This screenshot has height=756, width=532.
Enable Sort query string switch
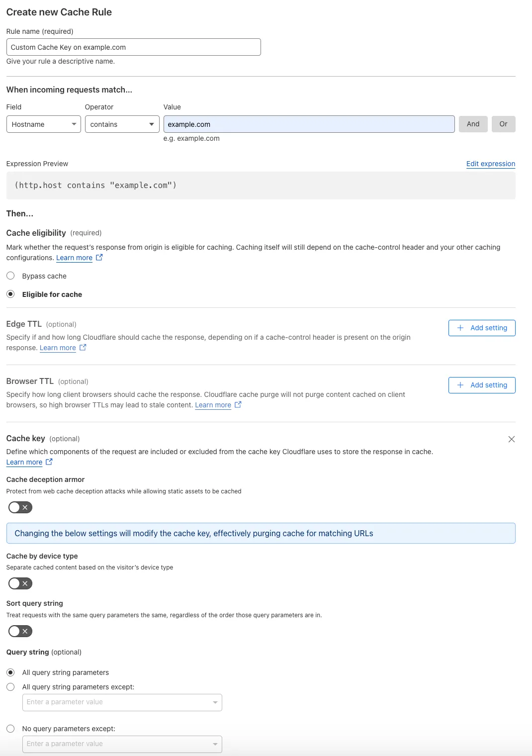click(20, 631)
